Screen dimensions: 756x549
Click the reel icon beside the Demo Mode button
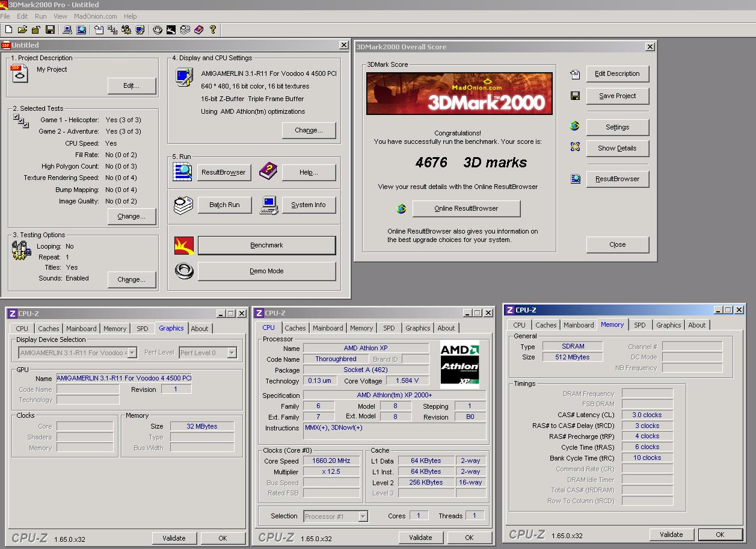184,271
